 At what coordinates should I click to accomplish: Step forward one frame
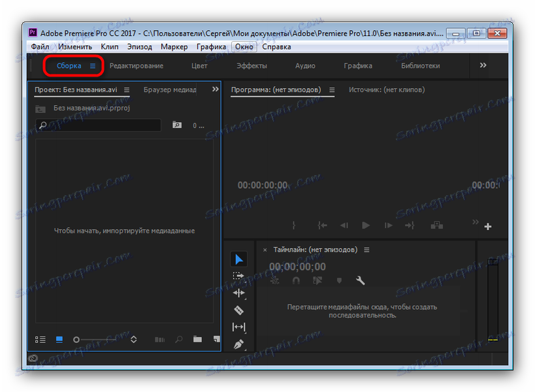coord(388,225)
